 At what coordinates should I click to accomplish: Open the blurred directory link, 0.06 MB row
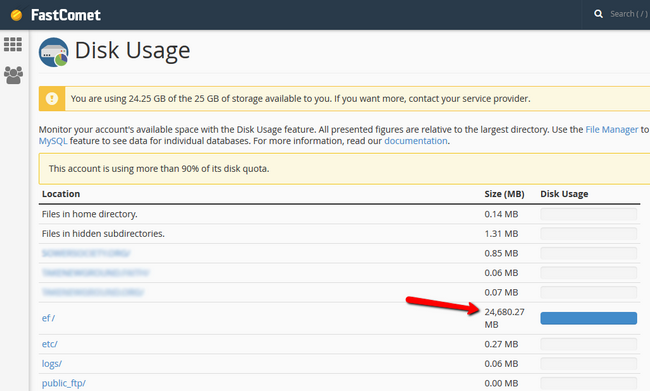pyautogui.click(x=95, y=273)
